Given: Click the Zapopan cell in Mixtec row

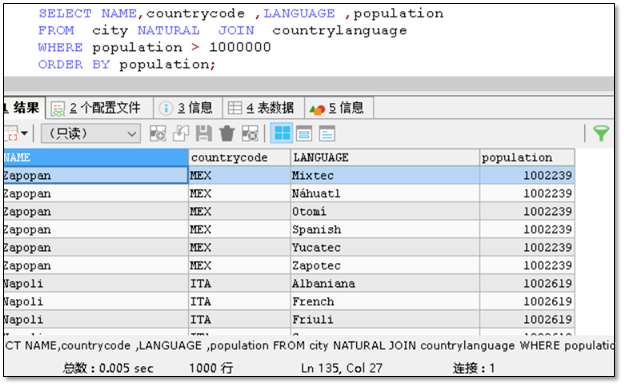Looking at the screenshot, I should (96, 175).
